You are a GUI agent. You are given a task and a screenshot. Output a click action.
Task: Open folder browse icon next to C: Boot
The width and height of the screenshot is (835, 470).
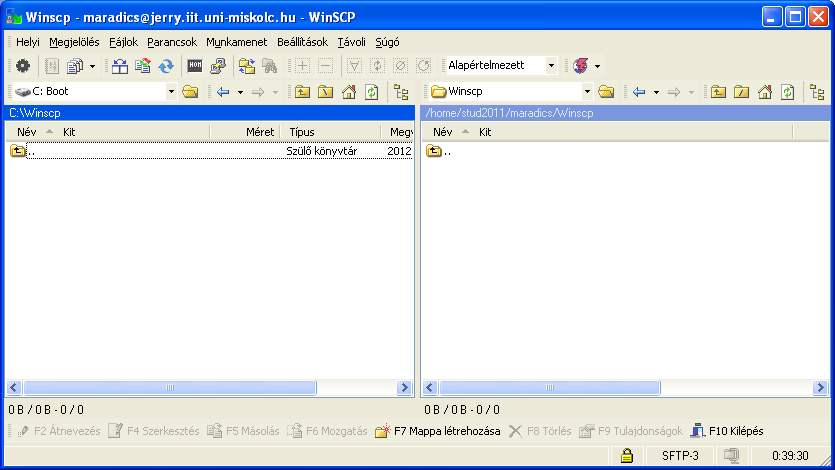pyautogui.click(x=190, y=92)
